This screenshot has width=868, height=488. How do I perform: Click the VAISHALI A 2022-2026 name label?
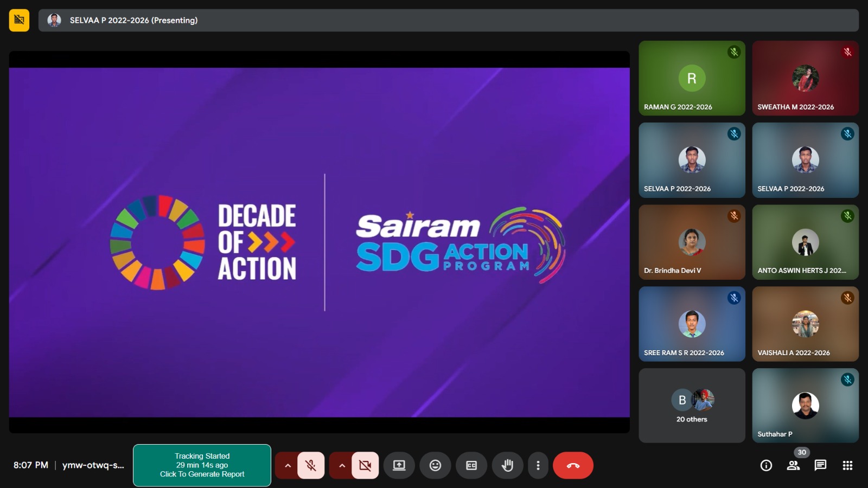tap(794, 352)
